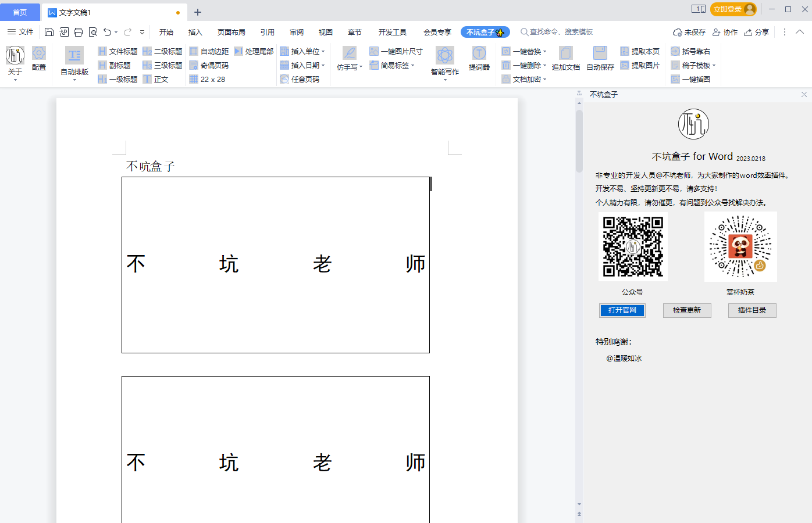Switch to the 页面布局 ribbon tab

click(232, 32)
